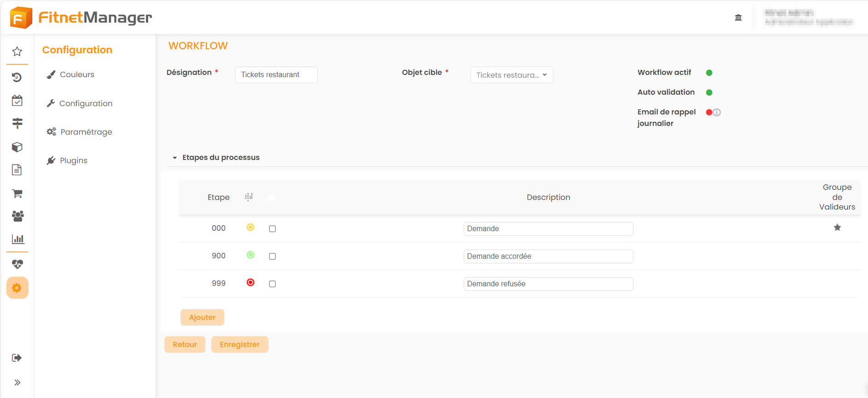Screen dimensions: 868x398
Task: Check the checkbox for step 999
Action: [272, 284]
